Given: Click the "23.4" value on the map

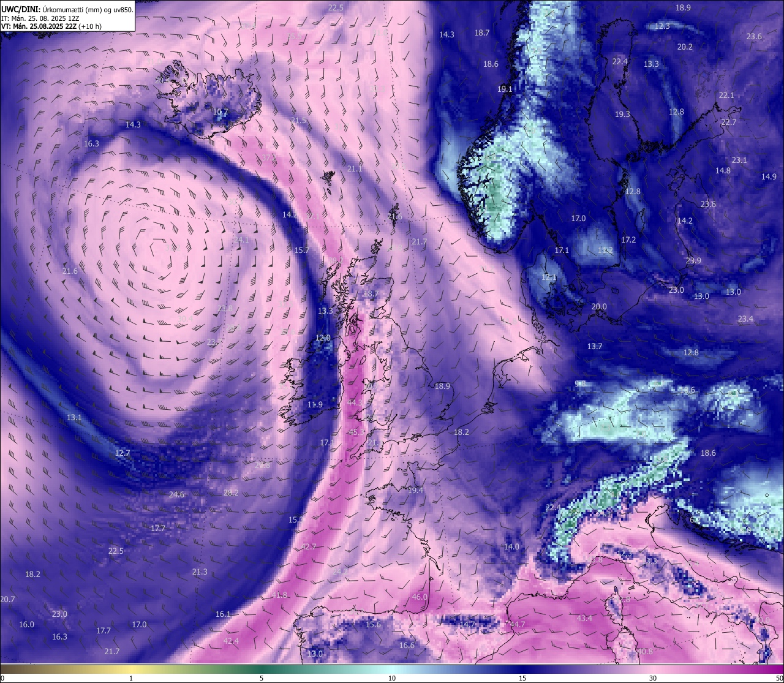Looking at the screenshot, I should click(x=745, y=319).
